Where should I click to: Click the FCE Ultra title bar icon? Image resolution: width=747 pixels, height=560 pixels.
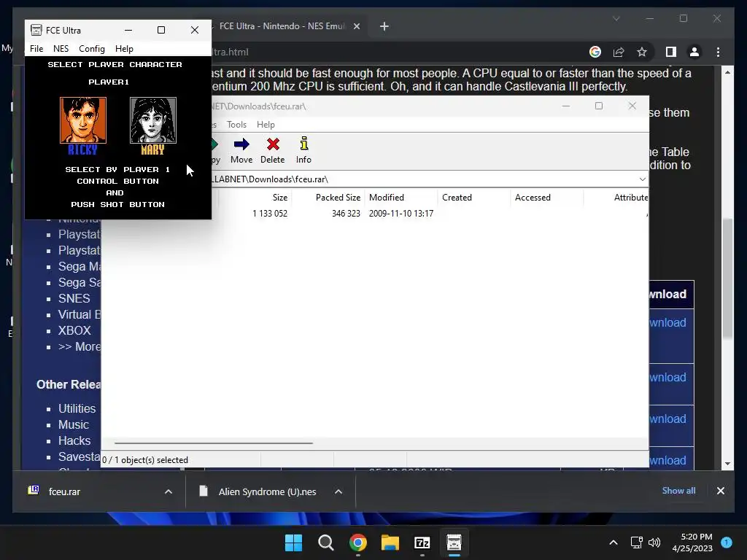[x=36, y=30]
